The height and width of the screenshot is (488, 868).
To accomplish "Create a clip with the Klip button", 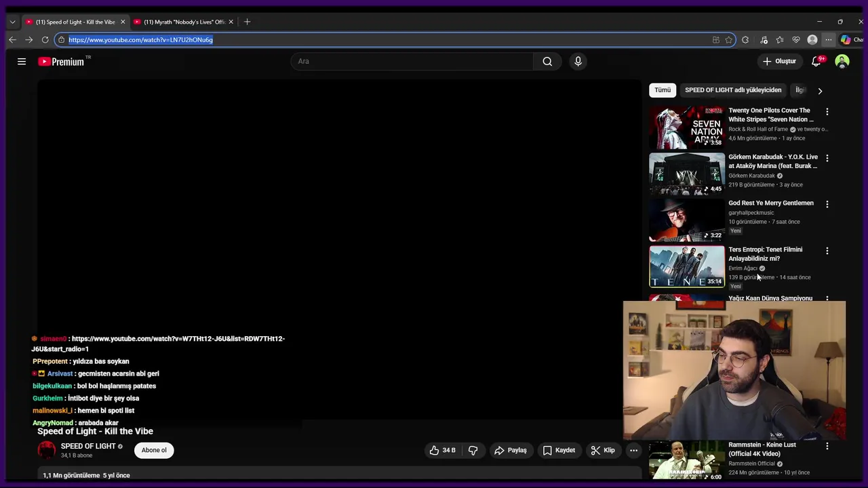I will click(x=602, y=450).
